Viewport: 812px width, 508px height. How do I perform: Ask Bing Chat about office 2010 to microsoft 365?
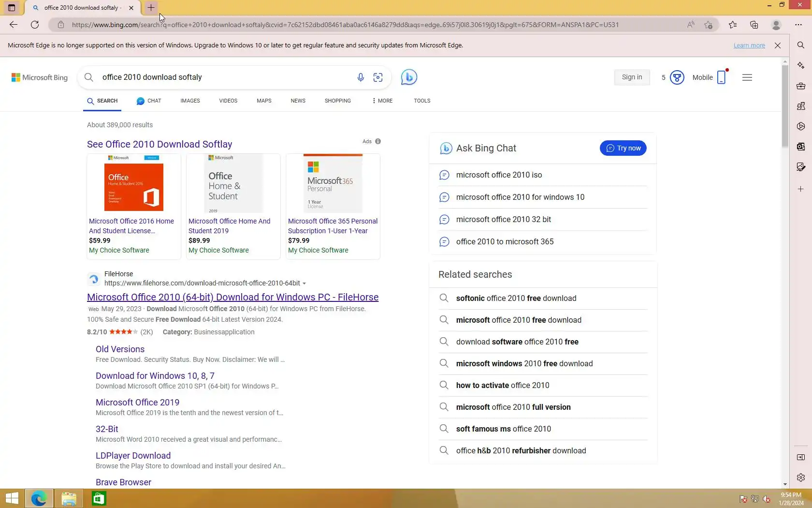pos(543,242)
